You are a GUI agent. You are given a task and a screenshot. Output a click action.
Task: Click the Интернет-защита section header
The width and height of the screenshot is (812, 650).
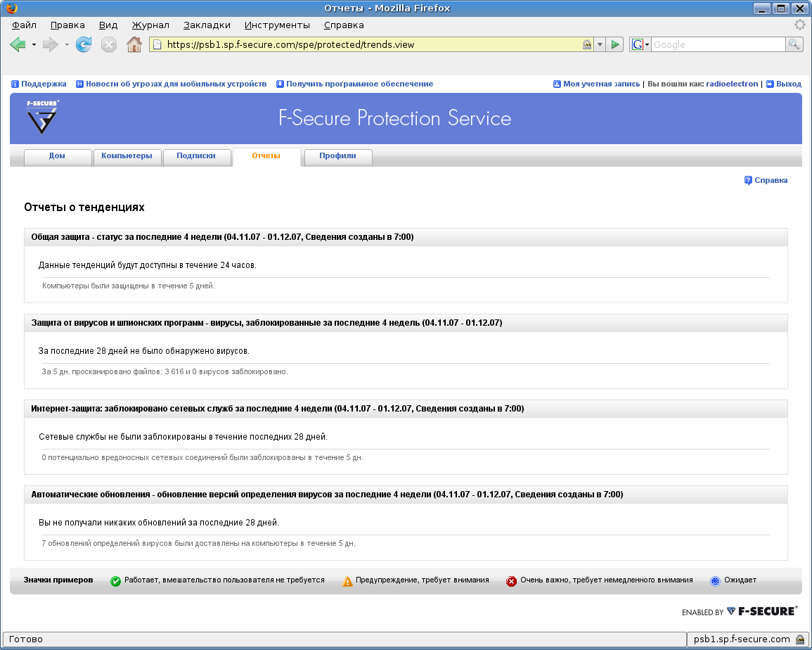point(406,409)
